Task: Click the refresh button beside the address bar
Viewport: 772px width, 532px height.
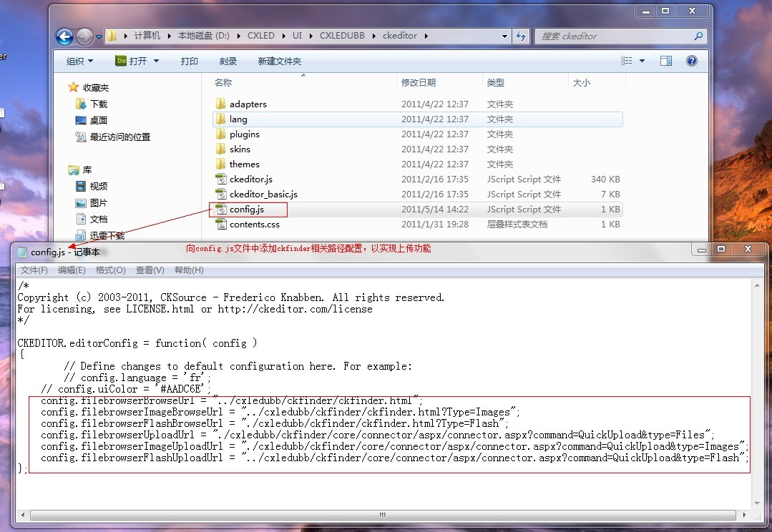Action: [x=521, y=36]
